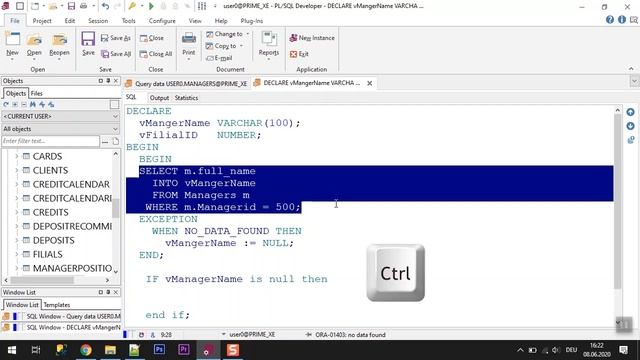Click the user0@PRIME_XE status bar entry

tap(252, 335)
